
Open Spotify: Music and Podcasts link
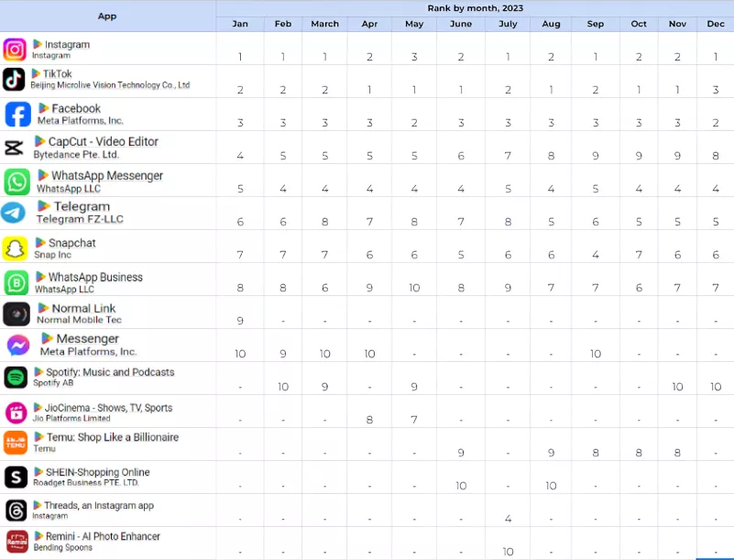click(110, 372)
